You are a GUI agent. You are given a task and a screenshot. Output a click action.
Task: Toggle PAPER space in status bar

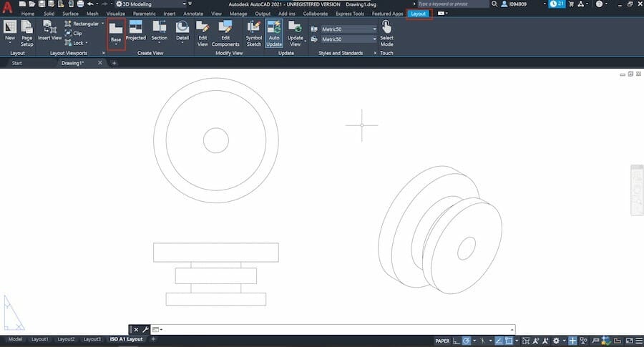click(442, 341)
